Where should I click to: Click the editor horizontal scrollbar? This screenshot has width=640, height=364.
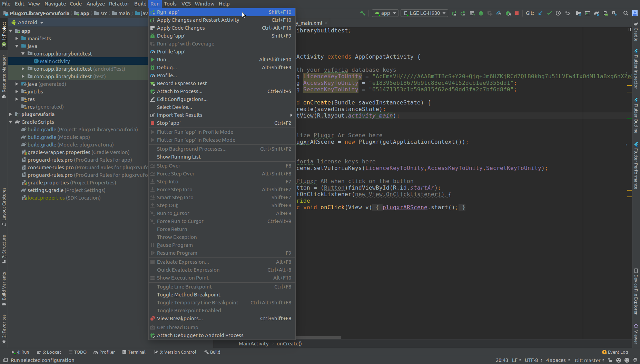(318, 337)
